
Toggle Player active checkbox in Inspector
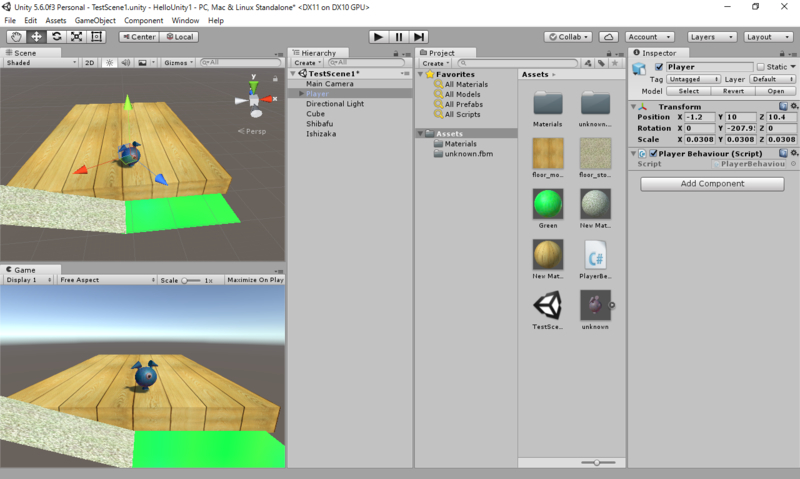pyautogui.click(x=659, y=67)
